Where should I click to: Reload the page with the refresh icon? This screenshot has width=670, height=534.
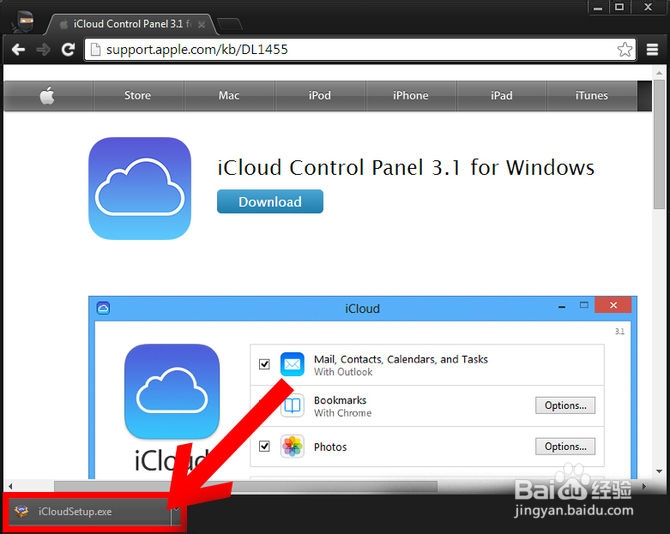[68, 50]
